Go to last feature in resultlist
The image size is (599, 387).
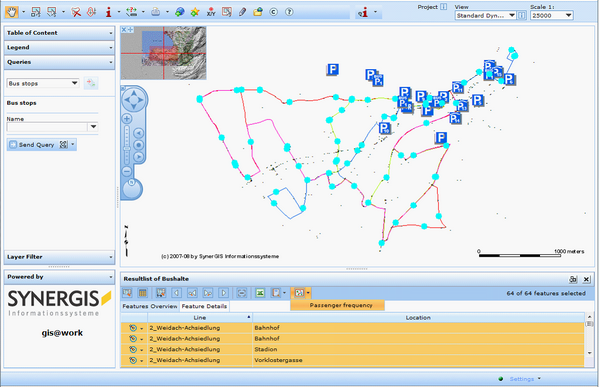[x=224, y=293]
